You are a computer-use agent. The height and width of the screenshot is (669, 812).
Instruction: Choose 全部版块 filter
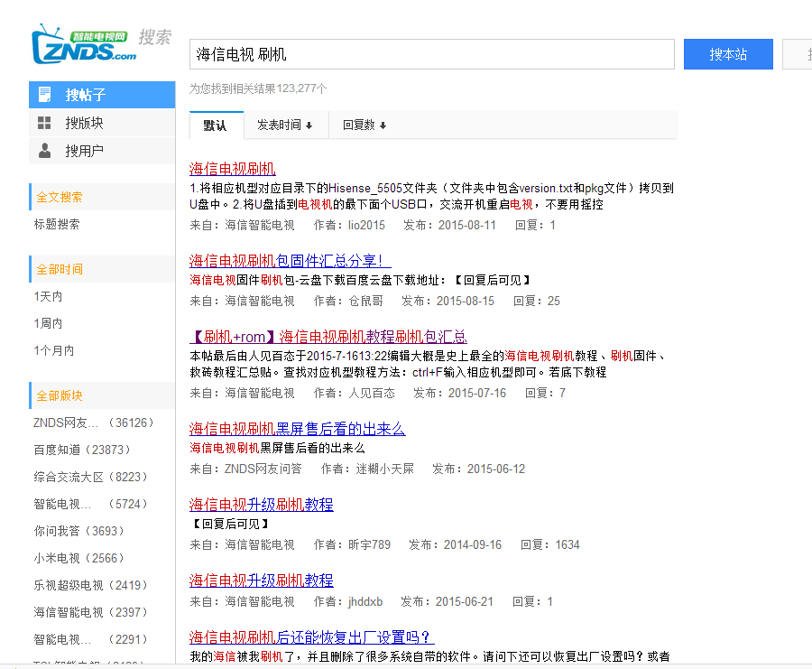(x=59, y=396)
